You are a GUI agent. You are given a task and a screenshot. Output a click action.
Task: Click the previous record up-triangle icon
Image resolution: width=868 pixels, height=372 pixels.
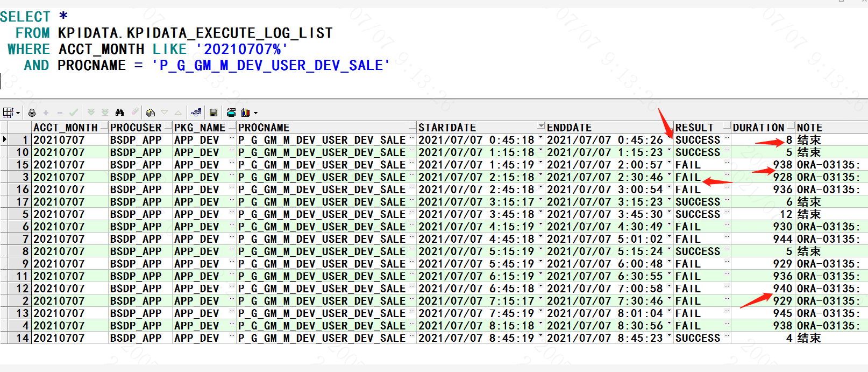pyautogui.click(x=178, y=113)
